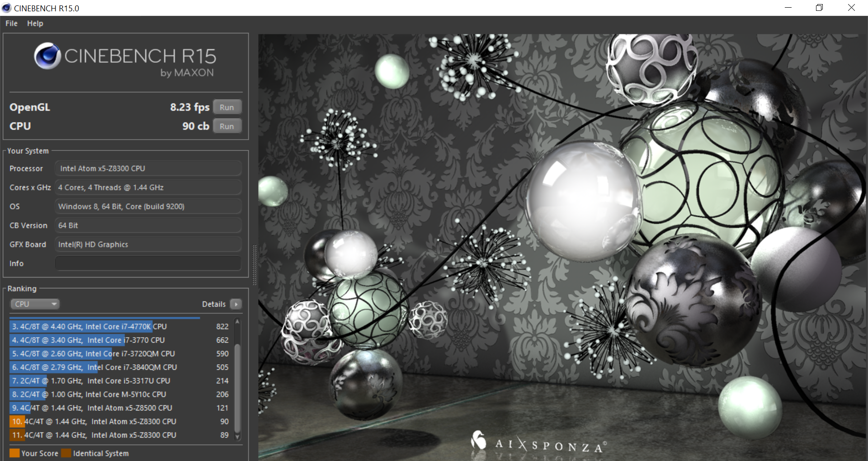Select the Intel Core i7-3770 ranking entry
The image size is (868, 461).
click(90, 340)
